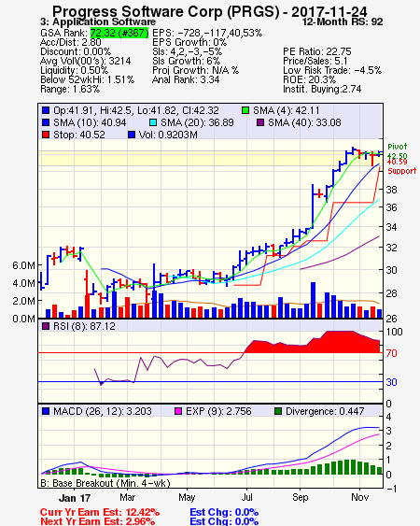This screenshot has height=526, width=420.
Task: Click the Low Risk Trade: -4.5% value
Action: coord(332,70)
